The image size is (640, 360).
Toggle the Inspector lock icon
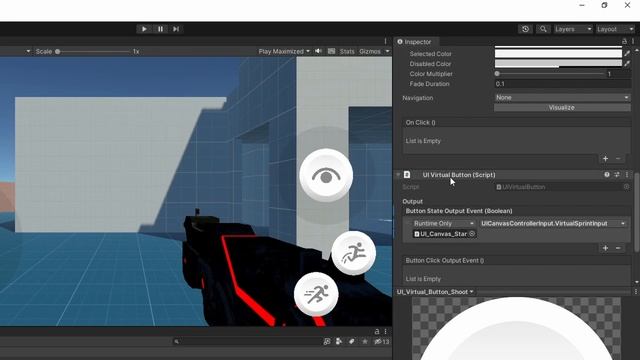coord(624,41)
